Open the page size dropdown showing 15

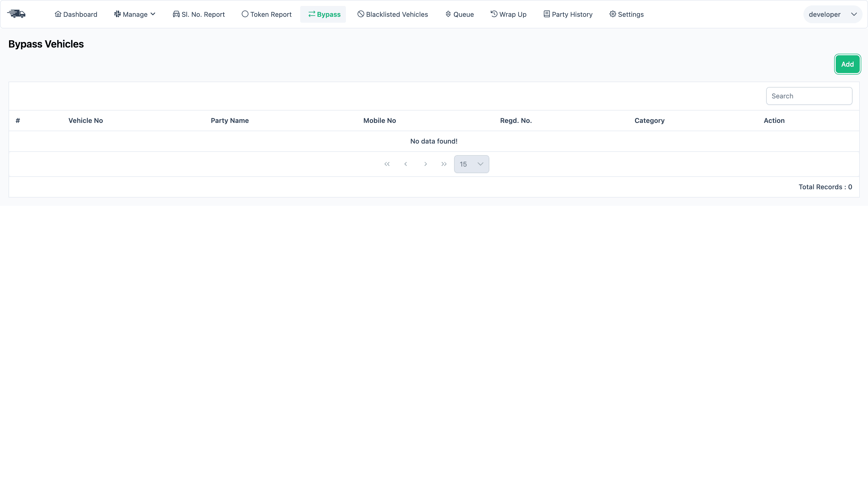pos(471,164)
